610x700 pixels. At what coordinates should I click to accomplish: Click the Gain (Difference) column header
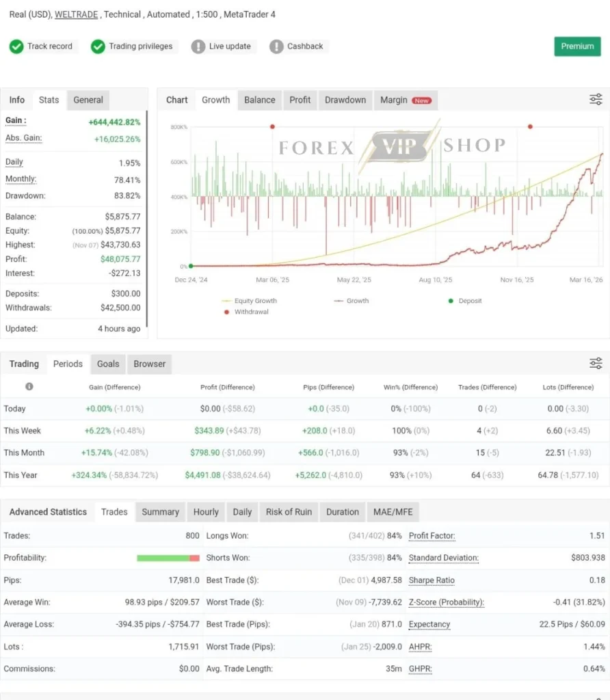(115, 387)
